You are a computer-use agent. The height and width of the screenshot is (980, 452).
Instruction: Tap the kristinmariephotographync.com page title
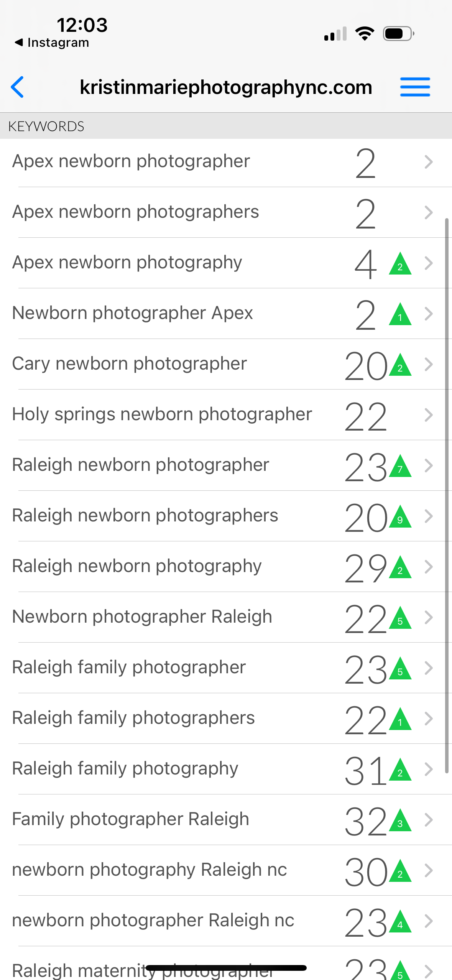226,87
